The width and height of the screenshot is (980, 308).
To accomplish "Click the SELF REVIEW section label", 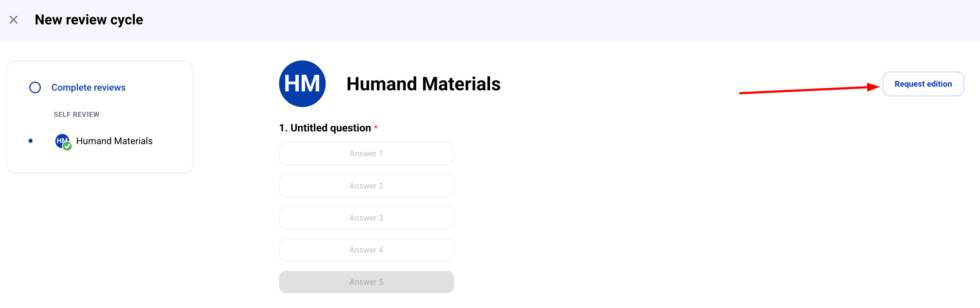I will [x=77, y=114].
